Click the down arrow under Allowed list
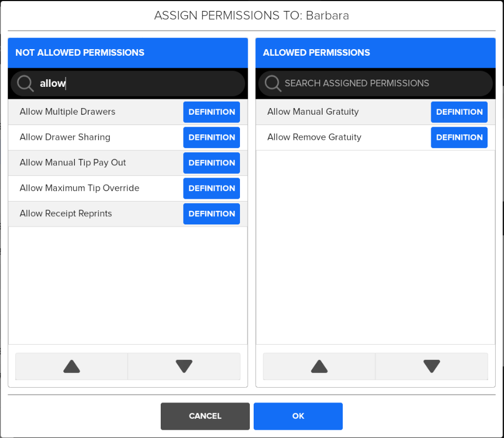 tap(432, 366)
